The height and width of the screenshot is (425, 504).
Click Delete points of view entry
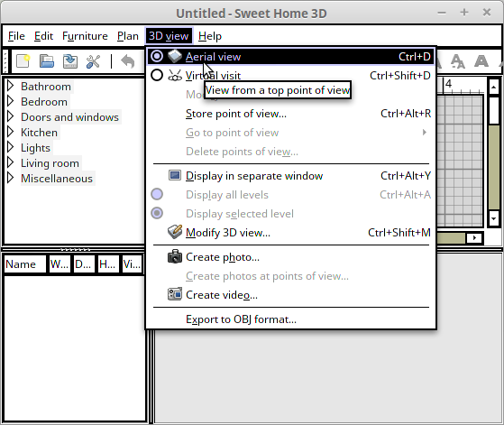tap(291, 152)
